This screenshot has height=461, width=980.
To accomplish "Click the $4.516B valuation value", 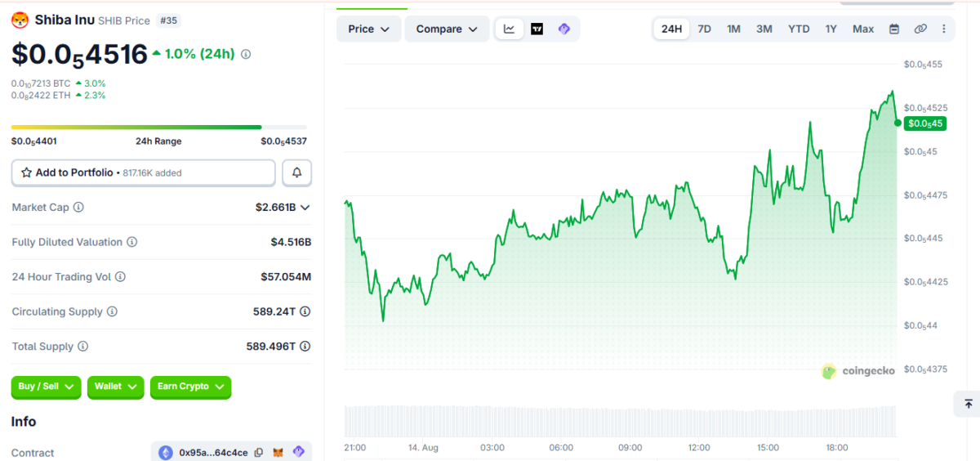I will click(x=291, y=242).
